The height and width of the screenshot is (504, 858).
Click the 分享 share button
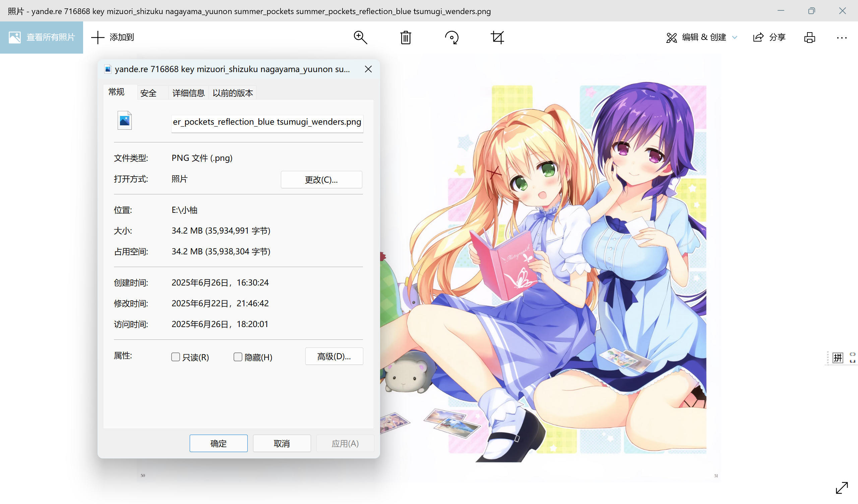pos(769,37)
